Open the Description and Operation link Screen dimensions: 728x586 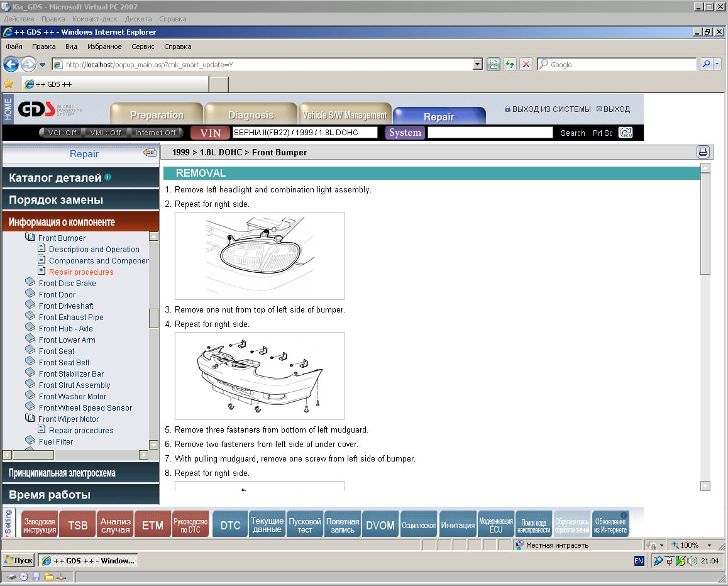click(94, 250)
